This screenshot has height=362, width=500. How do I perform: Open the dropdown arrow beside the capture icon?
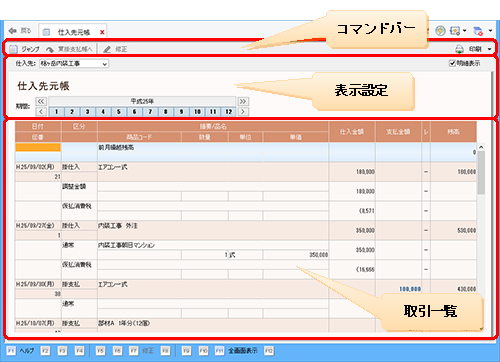464,31
